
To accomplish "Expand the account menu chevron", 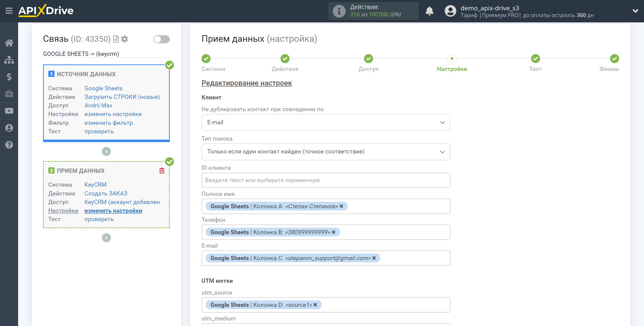I will coord(635,11).
